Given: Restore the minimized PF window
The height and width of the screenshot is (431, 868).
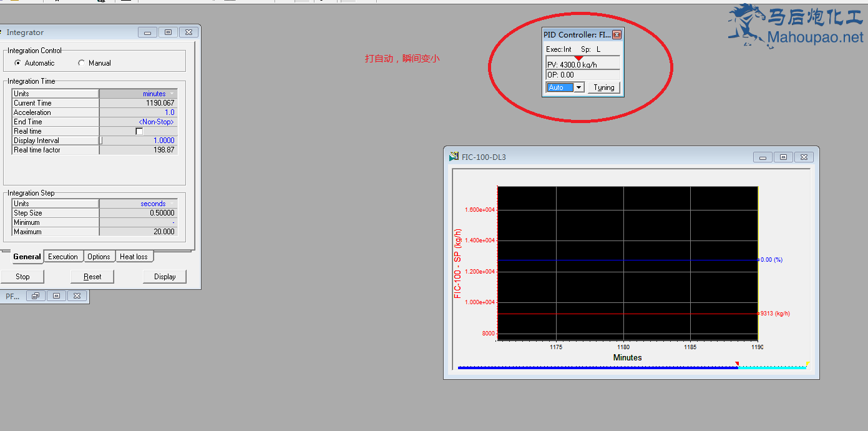Looking at the screenshot, I should (36, 296).
